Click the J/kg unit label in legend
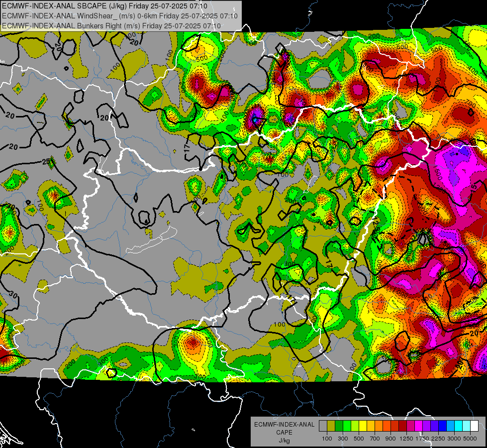 (284, 441)
